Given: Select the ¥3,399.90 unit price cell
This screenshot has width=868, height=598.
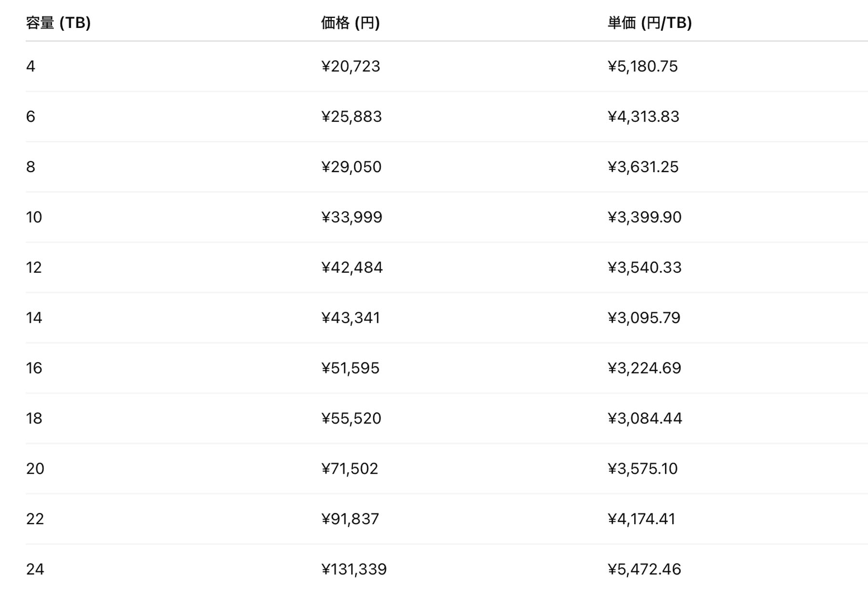Looking at the screenshot, I should [644, 217].
